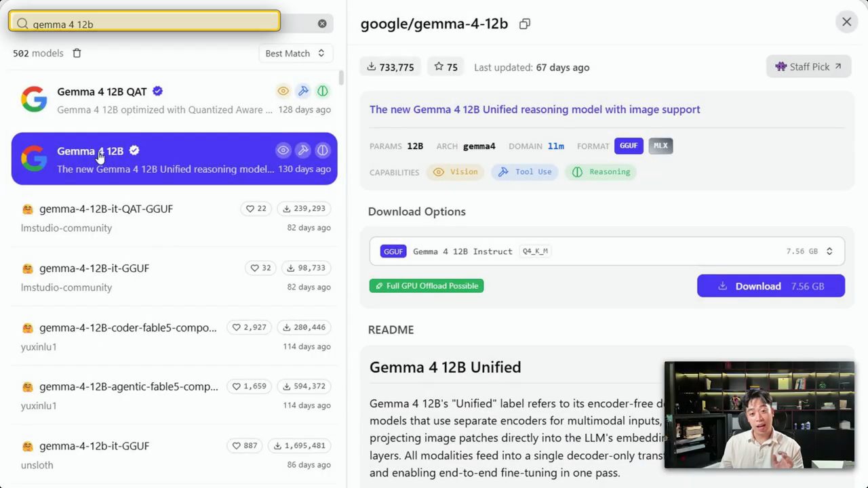Image resolution: width=868 pixels, height=488 pixels.
Task: Click the Google logo of Gemma 4 12B QAT
Action: (x=34, y=100)
